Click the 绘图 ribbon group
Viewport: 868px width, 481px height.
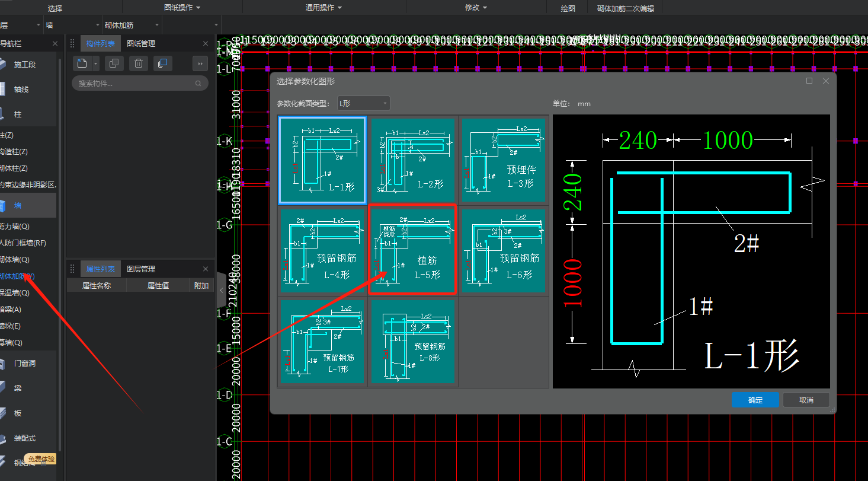pos(568,8)
